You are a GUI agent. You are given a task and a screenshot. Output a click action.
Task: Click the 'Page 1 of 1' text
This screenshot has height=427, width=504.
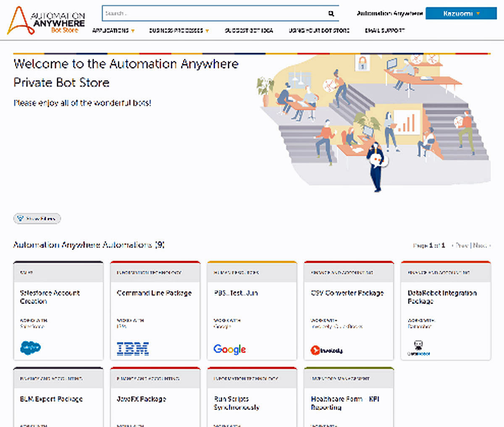[x=429, y=245]
